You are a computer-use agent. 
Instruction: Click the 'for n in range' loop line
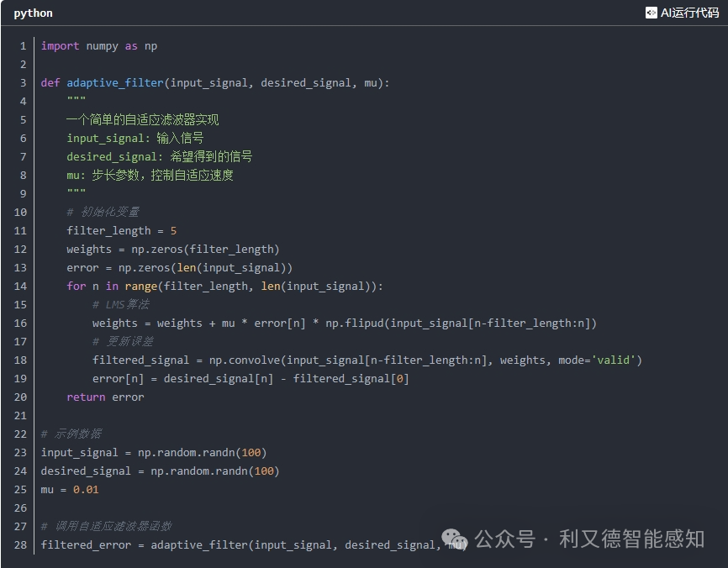pos(224,287)
